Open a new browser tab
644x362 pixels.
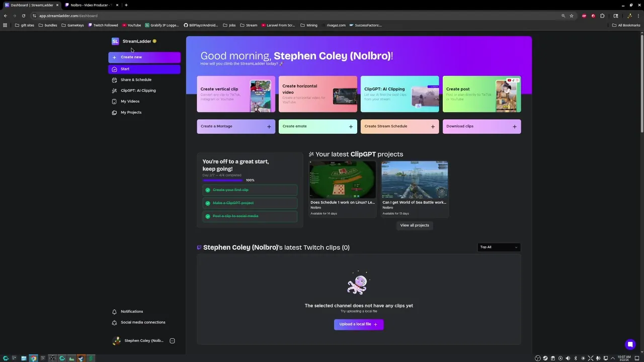[126, 5]
